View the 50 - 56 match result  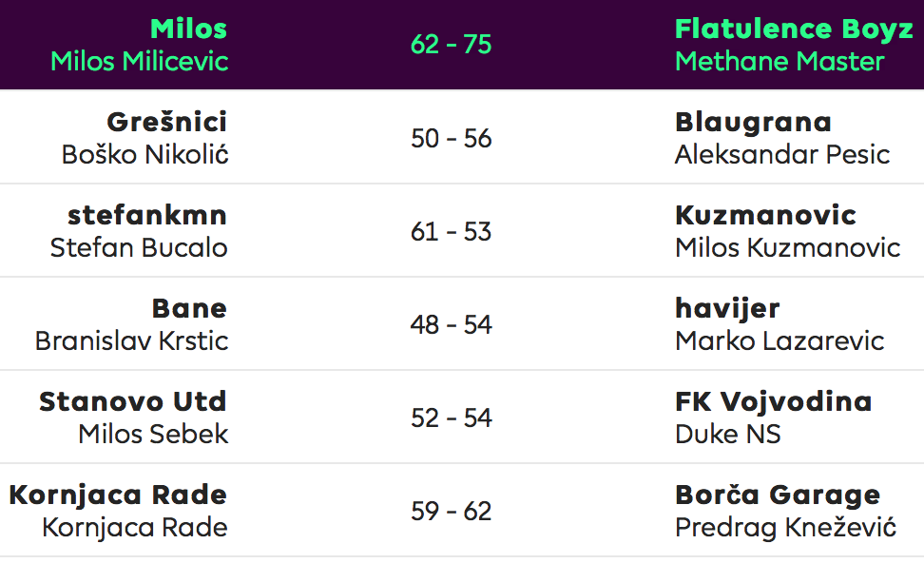click(451, 139)
